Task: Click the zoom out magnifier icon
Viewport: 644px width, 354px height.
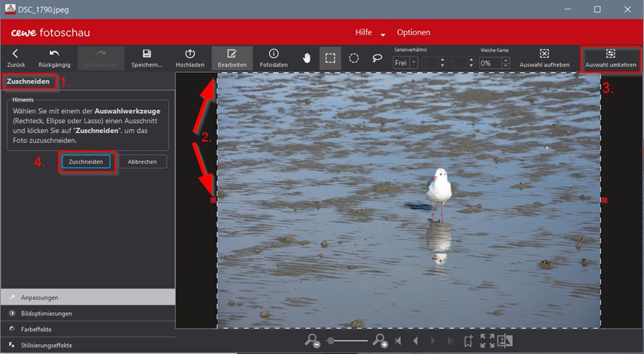Action: click(312, 341)
